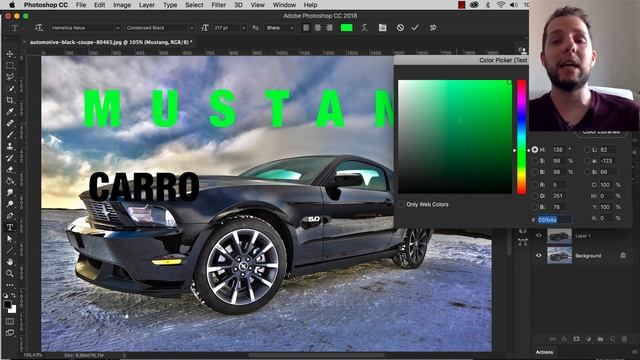Cancel current text edits
The width and height of the screenshot is (640, 360).
tap(400, 28)
